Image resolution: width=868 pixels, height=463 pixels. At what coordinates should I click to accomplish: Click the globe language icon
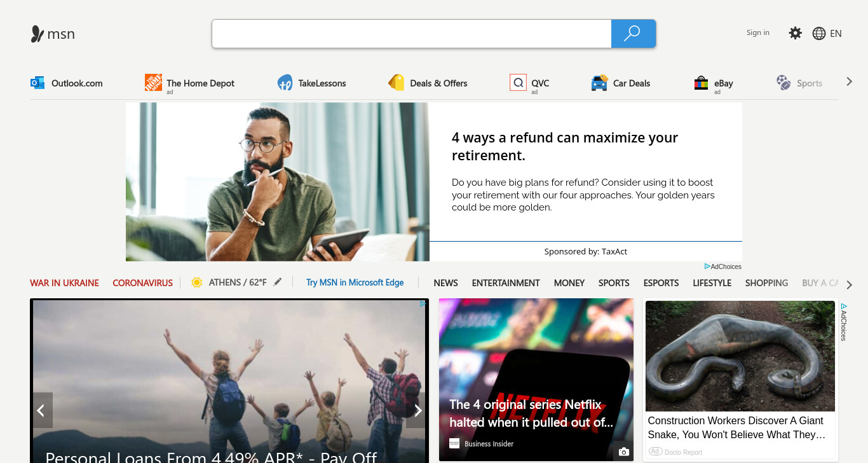coord(819,34)
